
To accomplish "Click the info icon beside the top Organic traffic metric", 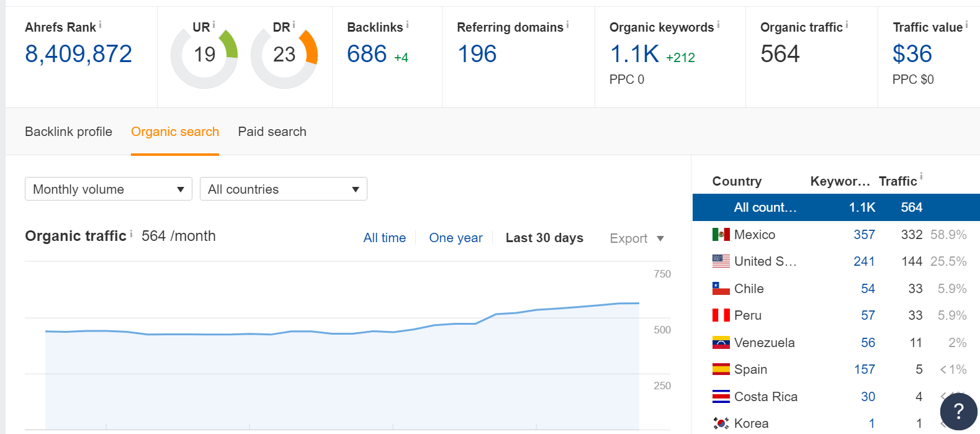I will (847, 25).
